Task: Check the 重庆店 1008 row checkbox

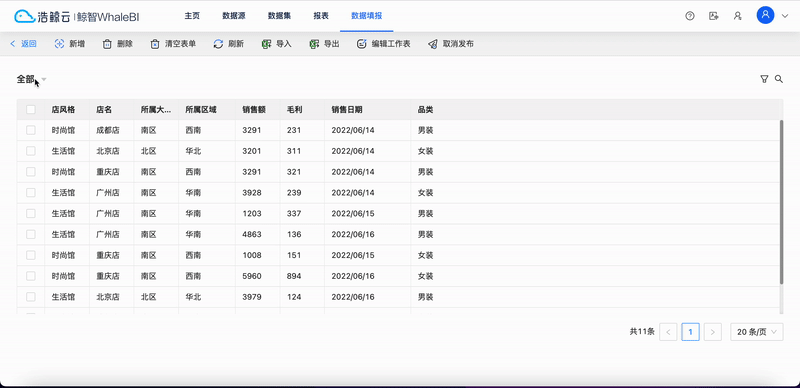Action: [x=31, y=255]
